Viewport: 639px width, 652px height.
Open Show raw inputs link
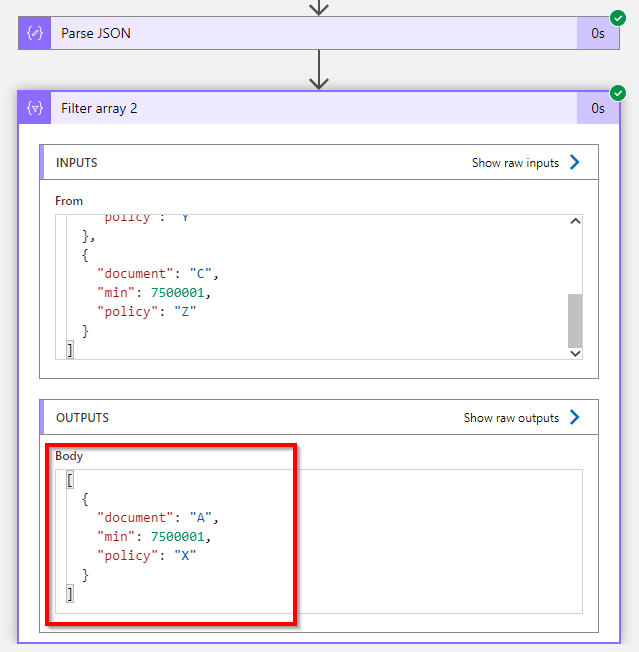coord(515,163)
